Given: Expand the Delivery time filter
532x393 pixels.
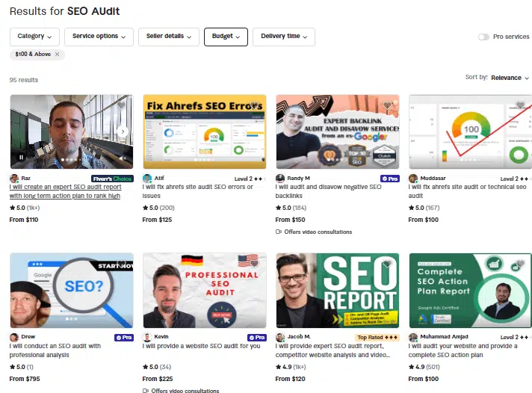Looking at the screenshot, I should point(284,37).
